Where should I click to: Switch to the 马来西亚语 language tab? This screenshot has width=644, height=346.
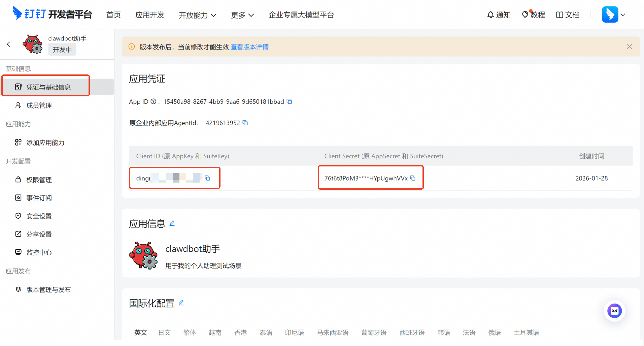(x=333, y=333)
